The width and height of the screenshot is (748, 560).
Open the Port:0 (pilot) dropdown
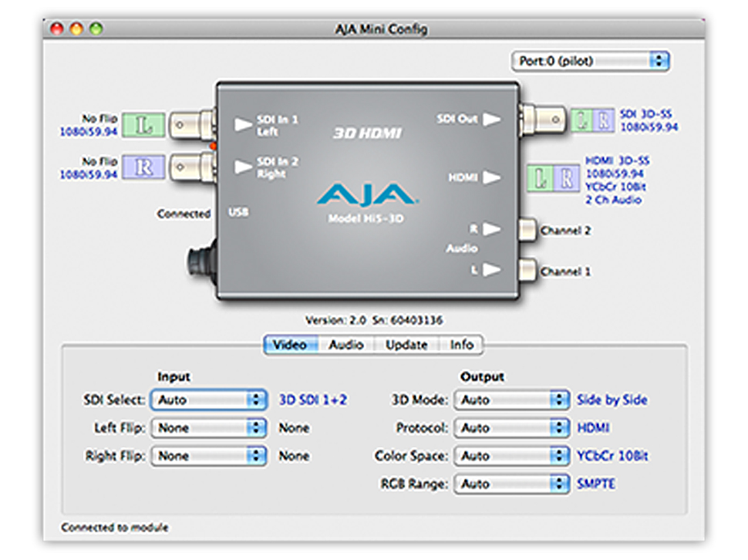591,61
